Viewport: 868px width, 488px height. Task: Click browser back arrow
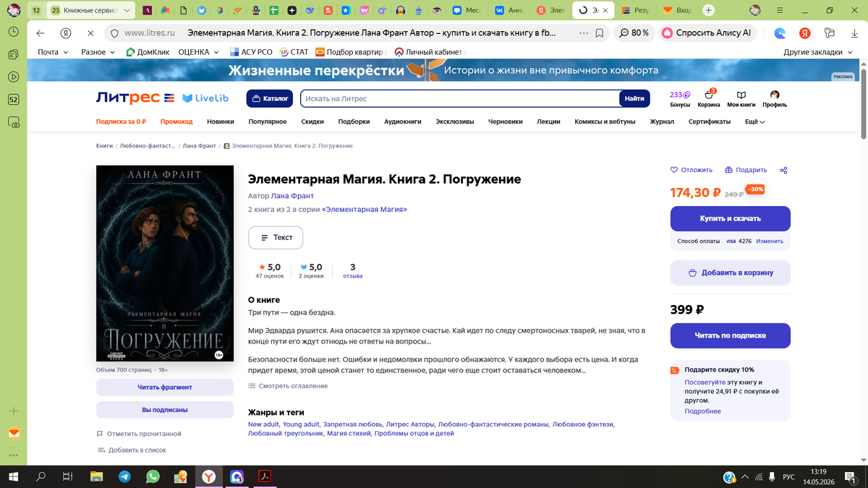coord(41,33)
